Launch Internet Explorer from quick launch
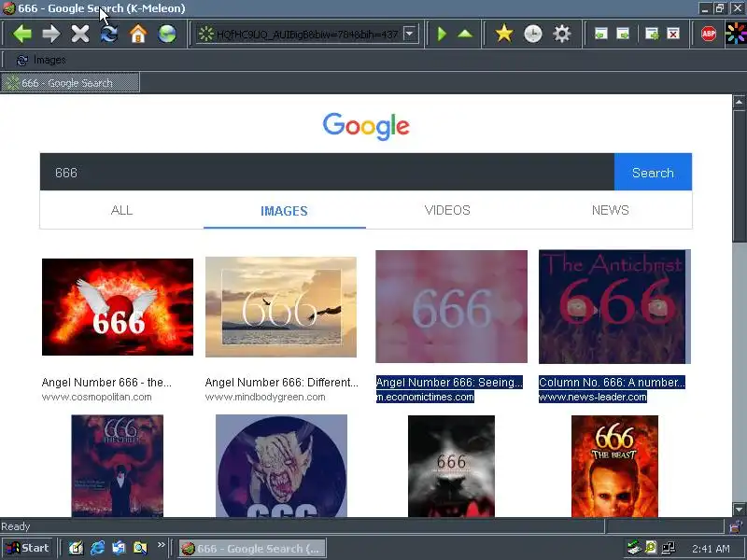 [98, 548]
